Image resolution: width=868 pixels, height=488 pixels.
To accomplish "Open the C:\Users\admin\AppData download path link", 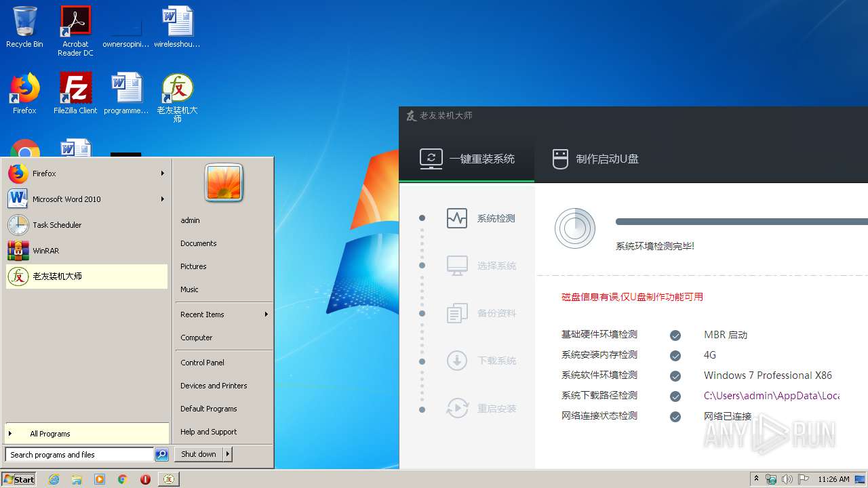I will tap(772, 396).
